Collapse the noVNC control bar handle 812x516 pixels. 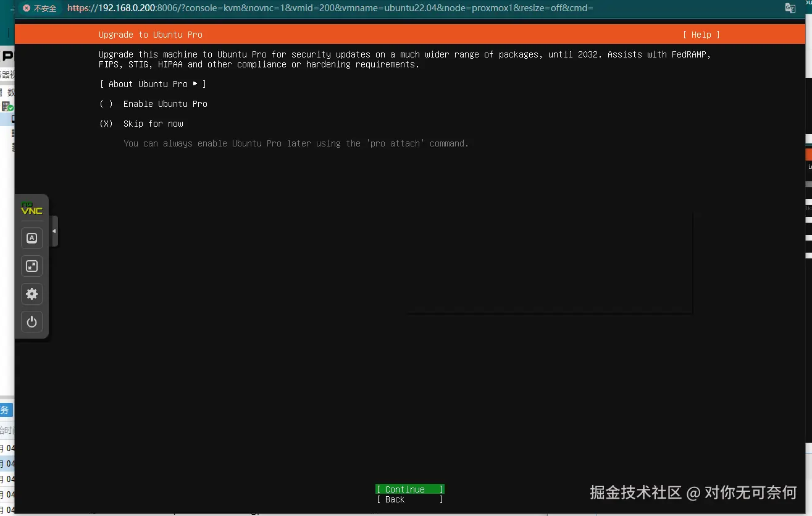(x=54, y=231)
